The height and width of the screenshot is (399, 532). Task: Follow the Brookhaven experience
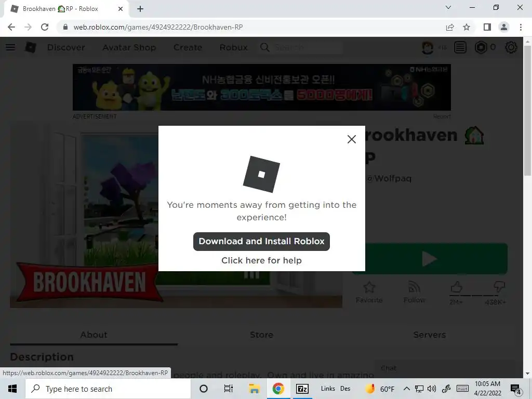[414, 292]
